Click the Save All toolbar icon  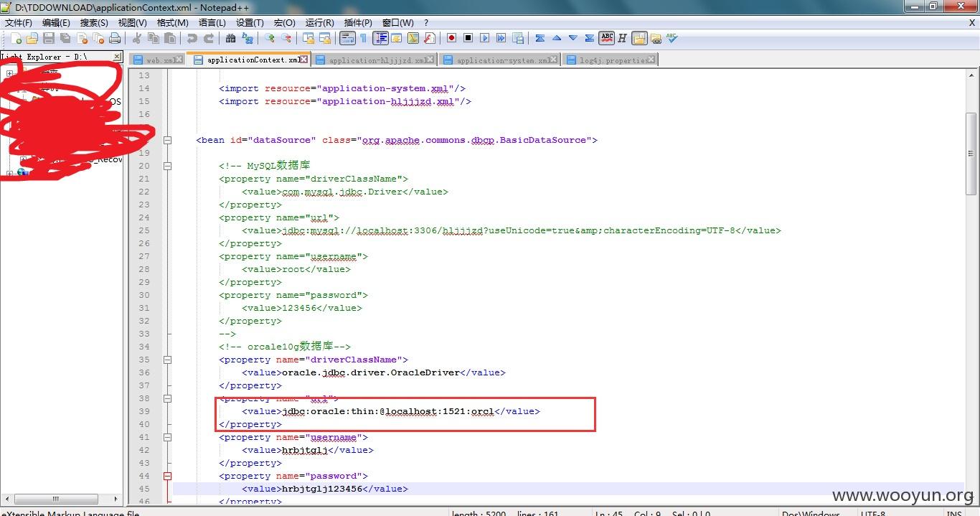(x=65, y=38)
